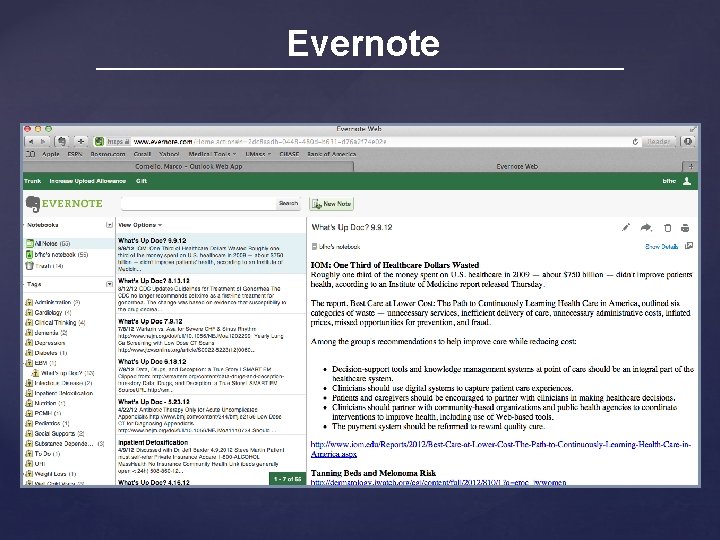Open the Tags section dropdown arrow

(109, 284)
